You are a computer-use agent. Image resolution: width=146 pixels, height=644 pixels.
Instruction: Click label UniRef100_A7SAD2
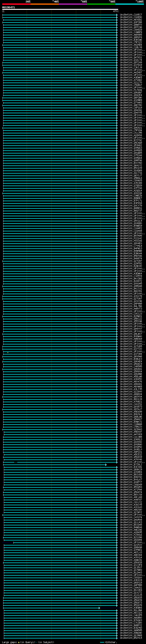click(x=131, y=80)
